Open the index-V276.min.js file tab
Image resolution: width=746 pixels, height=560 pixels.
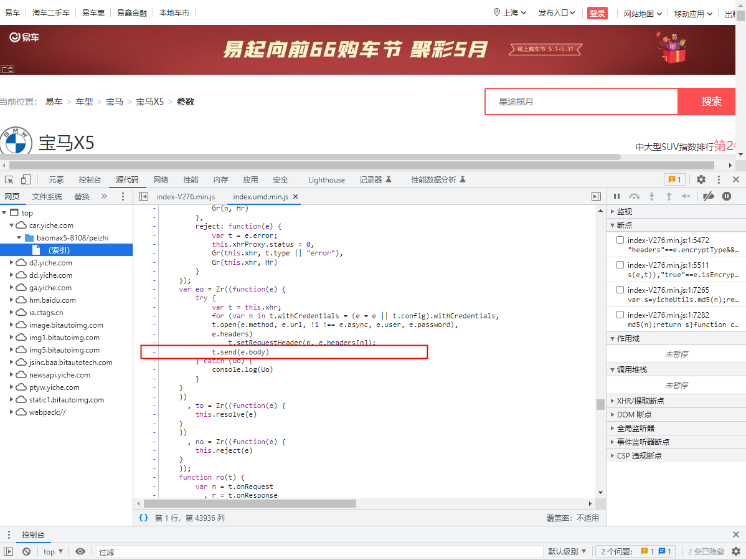tap(186, 196)
